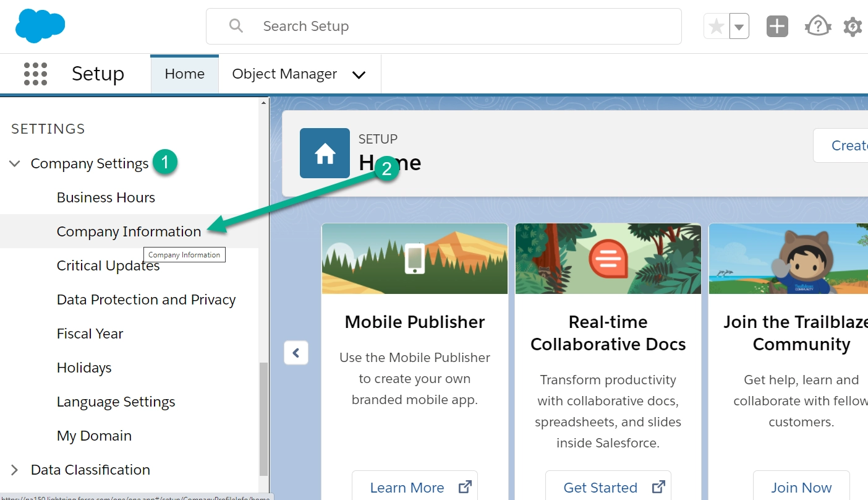Click the Salesforce cloud logo
This screenshot has width=868, height=500.
[40, 26]
